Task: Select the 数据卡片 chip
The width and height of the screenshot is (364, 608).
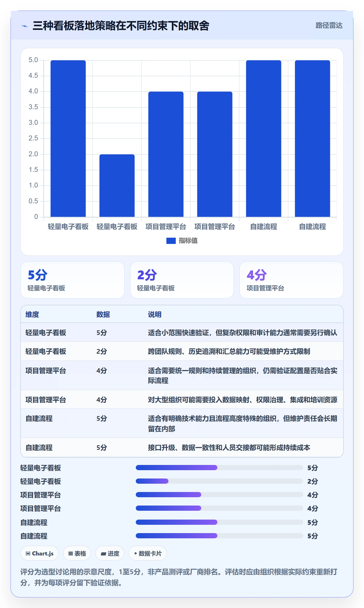Action: coord(148,553)
